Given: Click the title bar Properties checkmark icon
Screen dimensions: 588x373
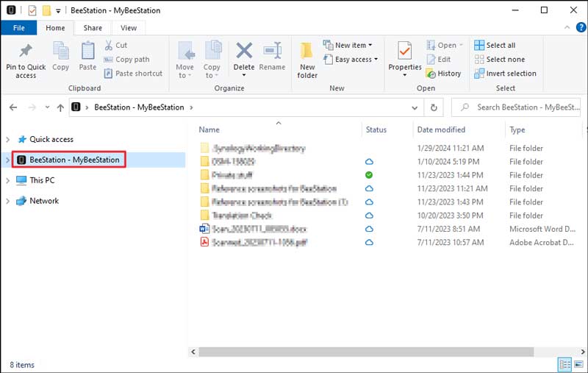Looking at the screenshot, I should pyautogui.click(x=32, y=10).
